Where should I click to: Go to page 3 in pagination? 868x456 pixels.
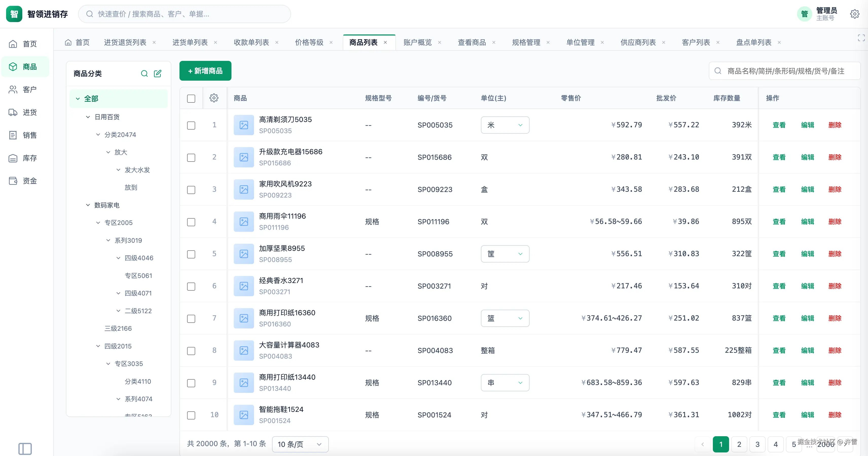[757, 444]
